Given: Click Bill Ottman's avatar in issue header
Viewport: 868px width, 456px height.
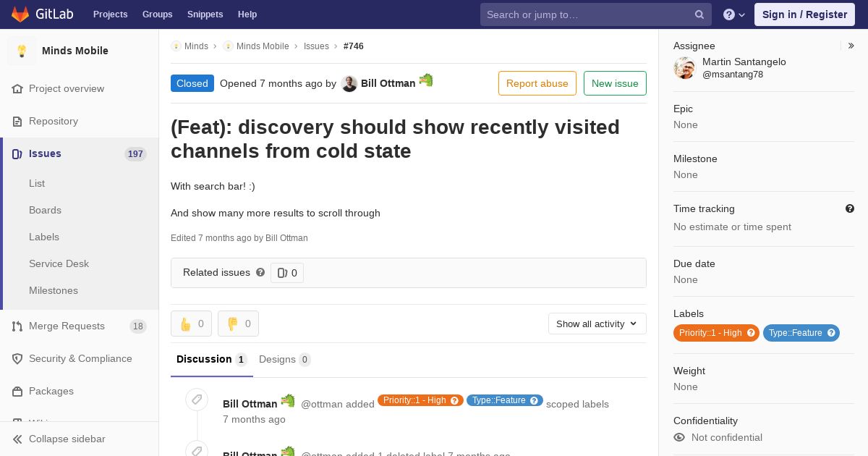Looking at the screenshot, I should pos(349,83).
